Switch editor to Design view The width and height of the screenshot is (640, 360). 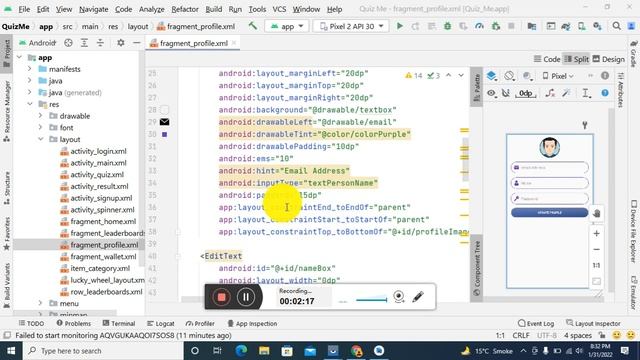[609, 59]
